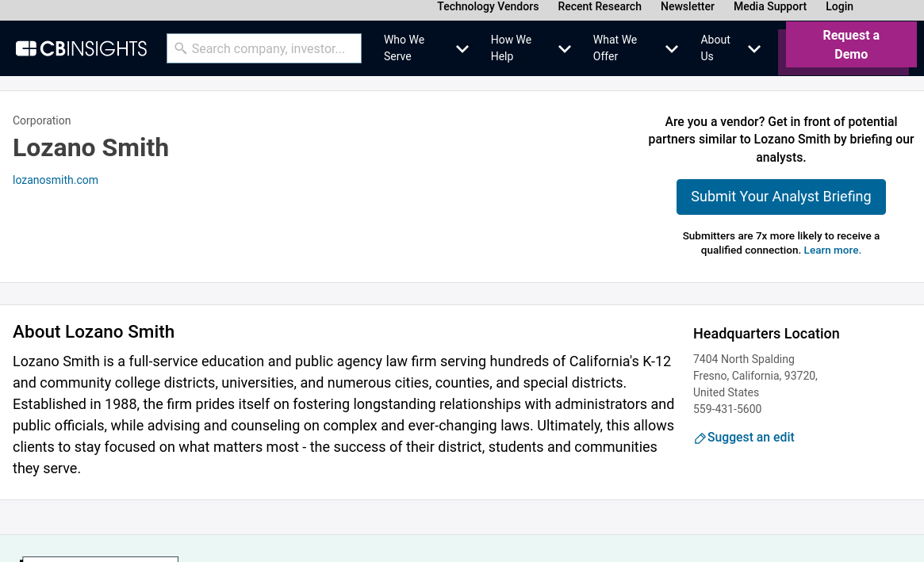This screenshot has height=562, width=924.
Task: Open the How We Help menu
Action: pyautogui.click(x=511, y=48)
